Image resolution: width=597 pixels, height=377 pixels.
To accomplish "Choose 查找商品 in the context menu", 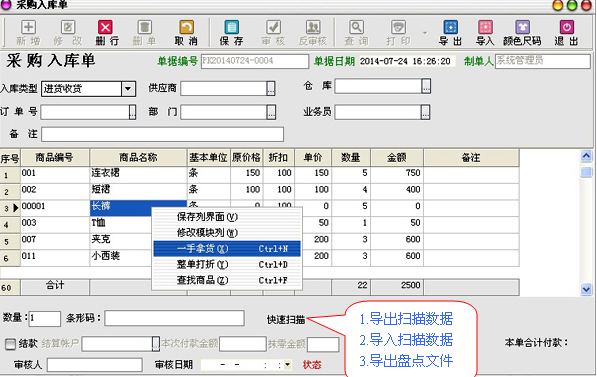I will point(227,280).
